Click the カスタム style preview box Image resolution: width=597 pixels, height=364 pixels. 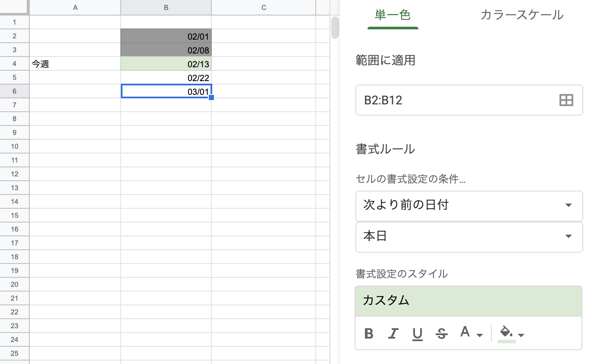tap(468, 301)
